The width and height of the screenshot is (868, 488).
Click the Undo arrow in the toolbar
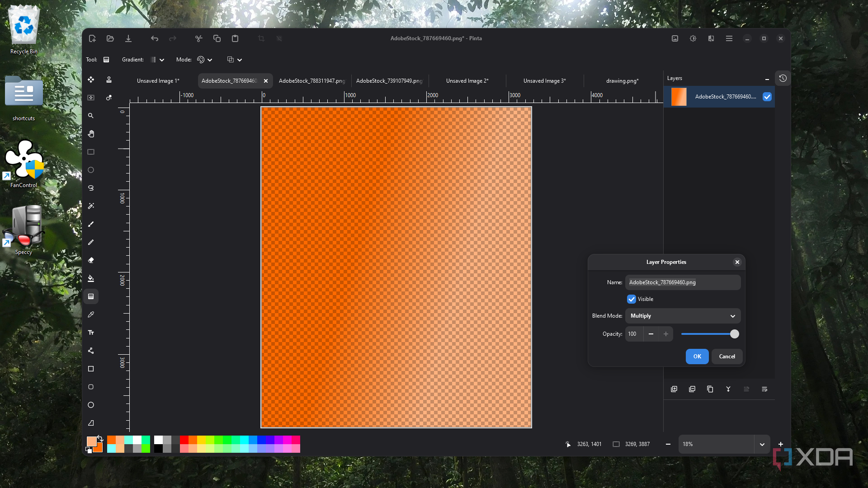[155, 38]
